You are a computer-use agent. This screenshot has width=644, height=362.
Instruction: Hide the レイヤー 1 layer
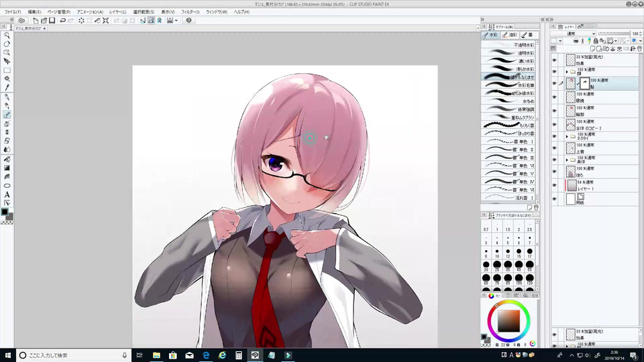tap(555, 185)
